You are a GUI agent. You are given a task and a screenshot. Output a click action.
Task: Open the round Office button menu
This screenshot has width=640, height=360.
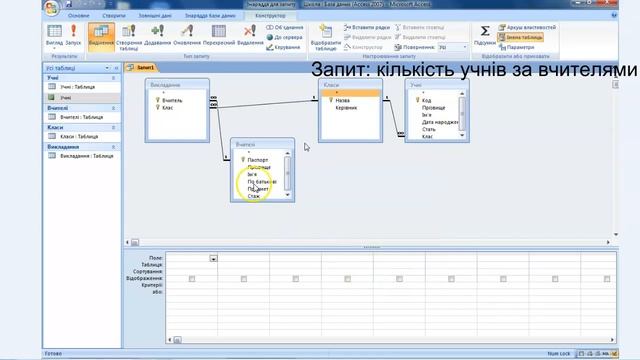51,8
